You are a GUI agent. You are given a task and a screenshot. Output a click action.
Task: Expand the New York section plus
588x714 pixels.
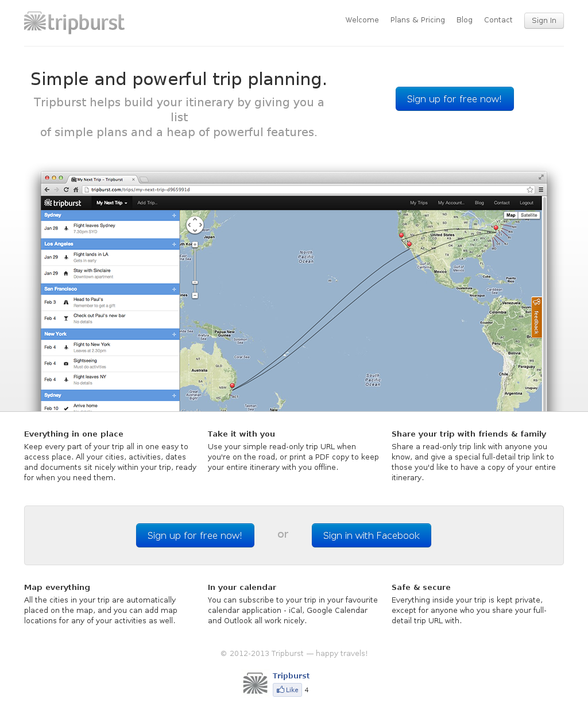pos(174,334)
